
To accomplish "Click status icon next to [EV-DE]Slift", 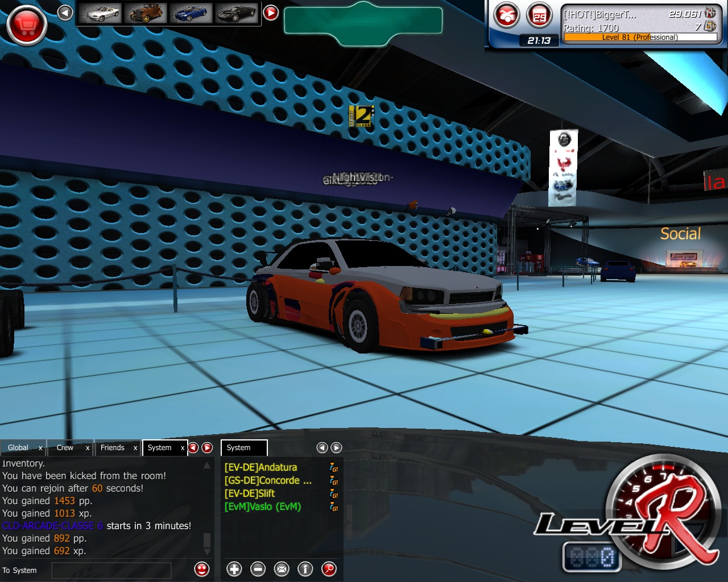I will point(334,494).
